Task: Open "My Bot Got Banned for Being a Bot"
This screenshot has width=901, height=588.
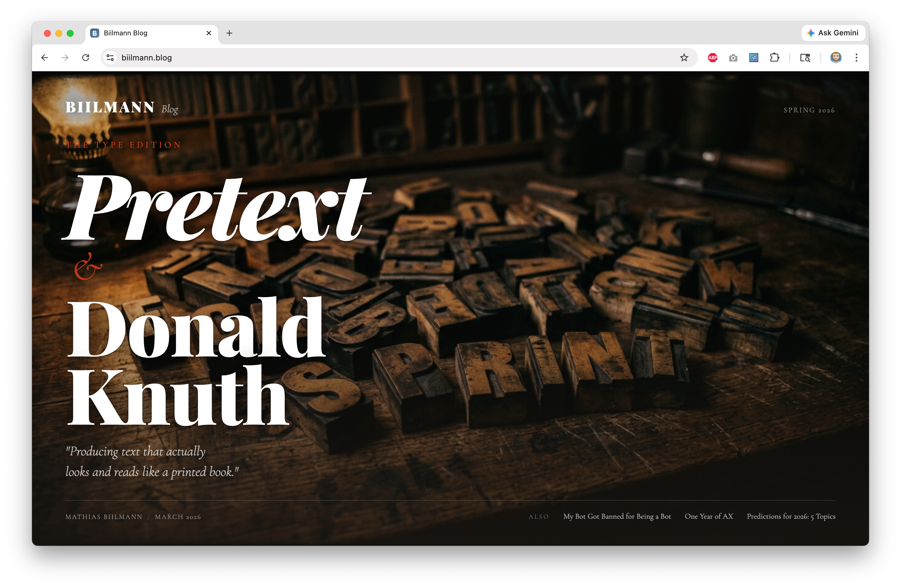Action: tap(617, 516)
